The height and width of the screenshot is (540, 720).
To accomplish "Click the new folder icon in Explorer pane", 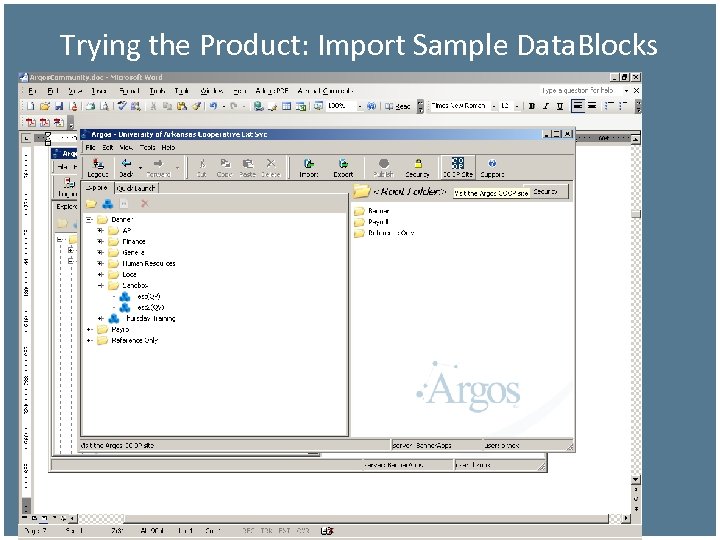I will pos(91,204).
